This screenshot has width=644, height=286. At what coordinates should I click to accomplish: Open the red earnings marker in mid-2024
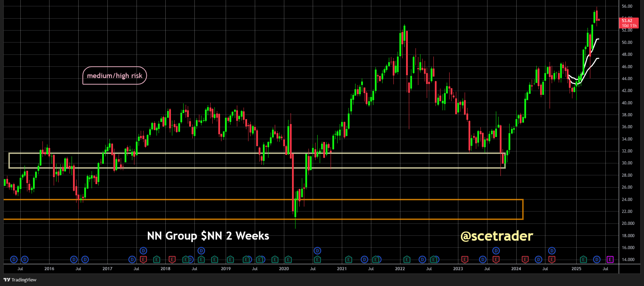pos(552,260)
